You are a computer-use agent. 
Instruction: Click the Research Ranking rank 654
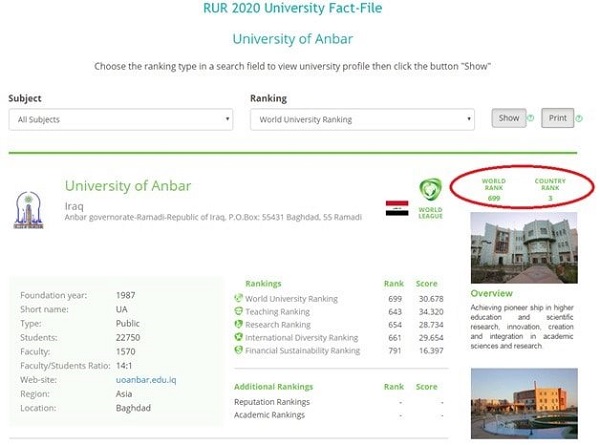395,325
